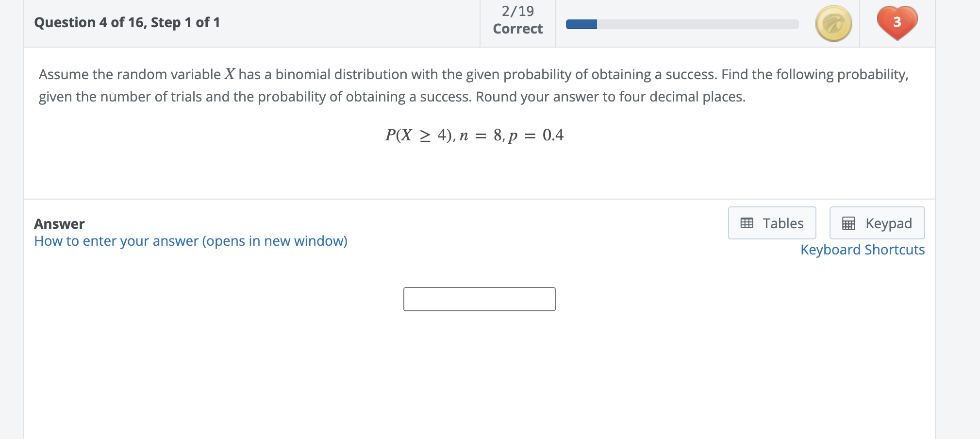Expand the Tables reference panel

[771, 223]
